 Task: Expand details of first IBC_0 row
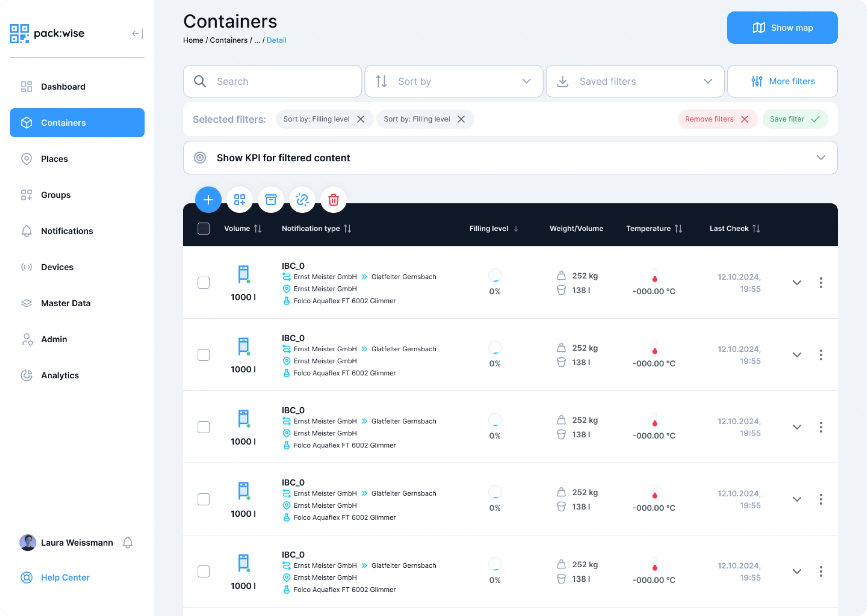(x=797, y=283)
